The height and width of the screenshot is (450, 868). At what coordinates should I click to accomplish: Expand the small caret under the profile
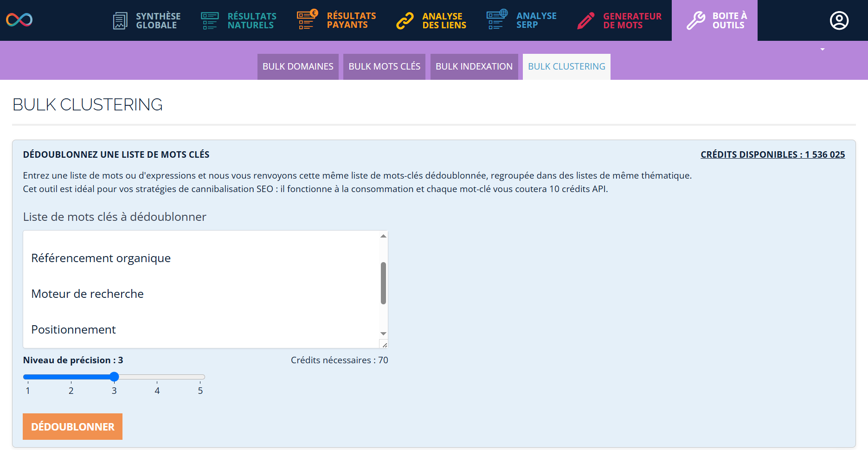(x=823, y=49)
